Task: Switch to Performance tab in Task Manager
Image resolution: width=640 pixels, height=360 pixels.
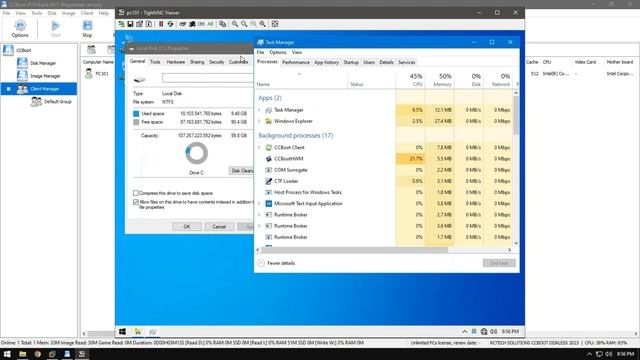Action: coord(296,62)
